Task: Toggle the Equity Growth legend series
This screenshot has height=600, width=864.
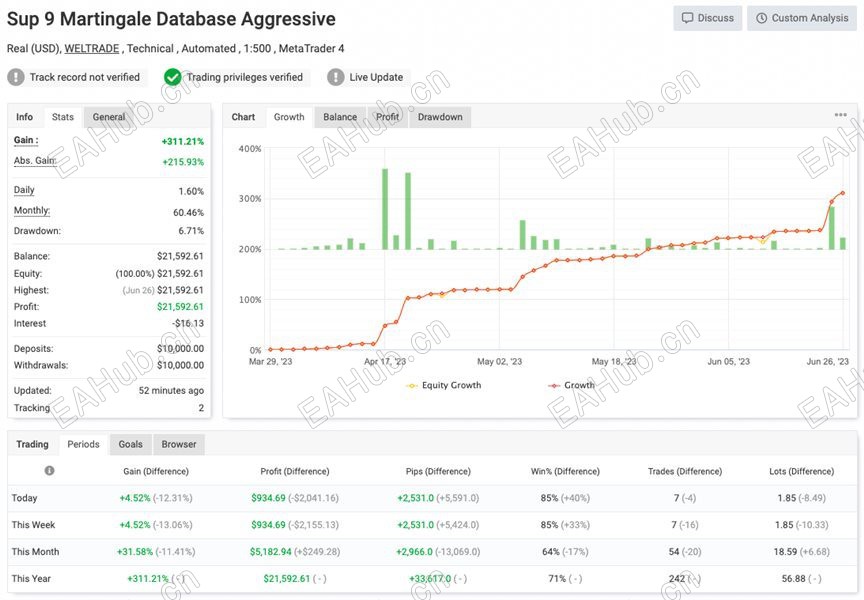Action: (444, 385)
